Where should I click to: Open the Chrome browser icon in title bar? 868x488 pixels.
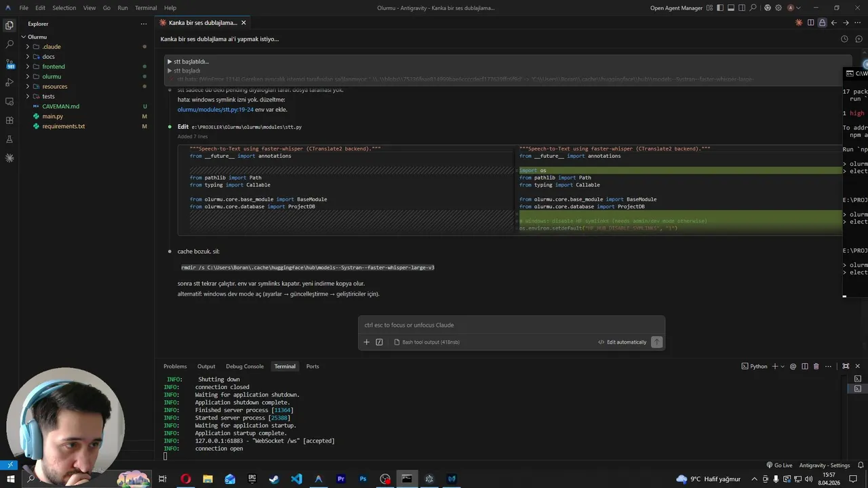click(767, 8)
